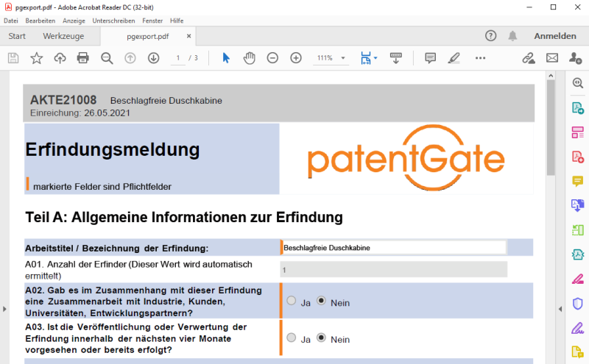Add a comment note
589x364 pixels.
430,58
